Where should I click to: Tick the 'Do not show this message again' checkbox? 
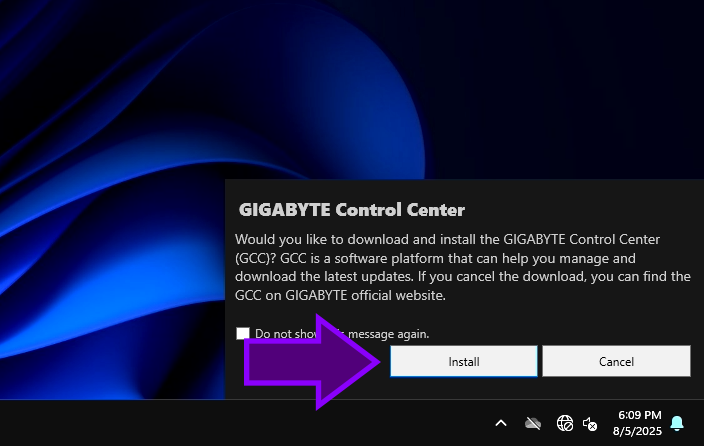(x=243, y=334)
